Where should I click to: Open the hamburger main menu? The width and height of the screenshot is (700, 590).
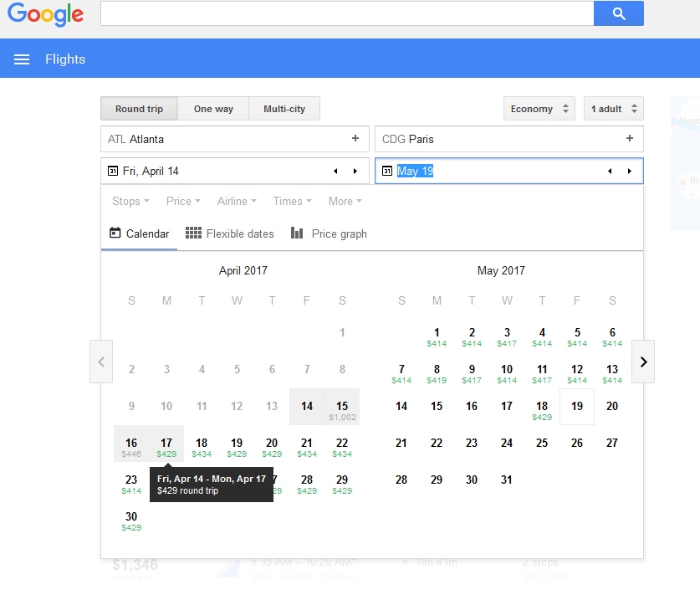pos(23,59)
